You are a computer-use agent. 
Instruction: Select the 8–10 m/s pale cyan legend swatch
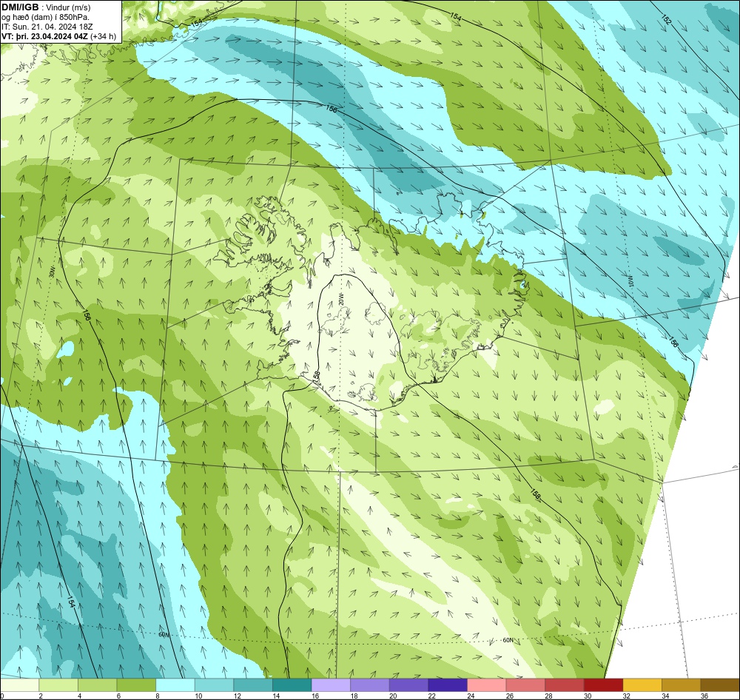175,684
